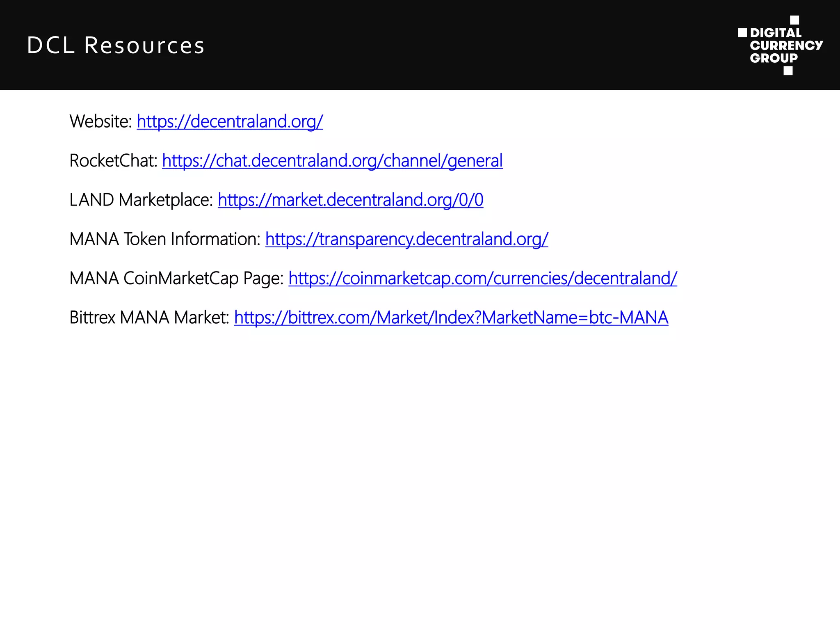
Task: Select the 'MANA CoinMarketCap Page:' label
Action: click(176, 278)
